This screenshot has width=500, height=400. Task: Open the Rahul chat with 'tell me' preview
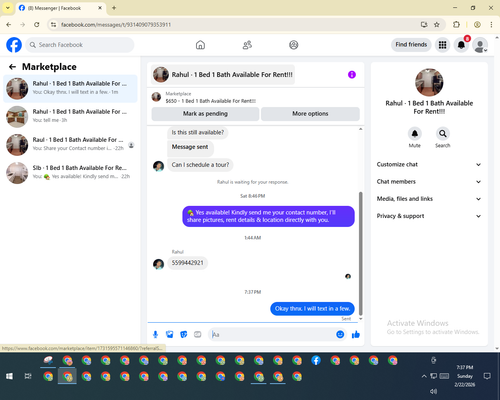pos(70,116)
